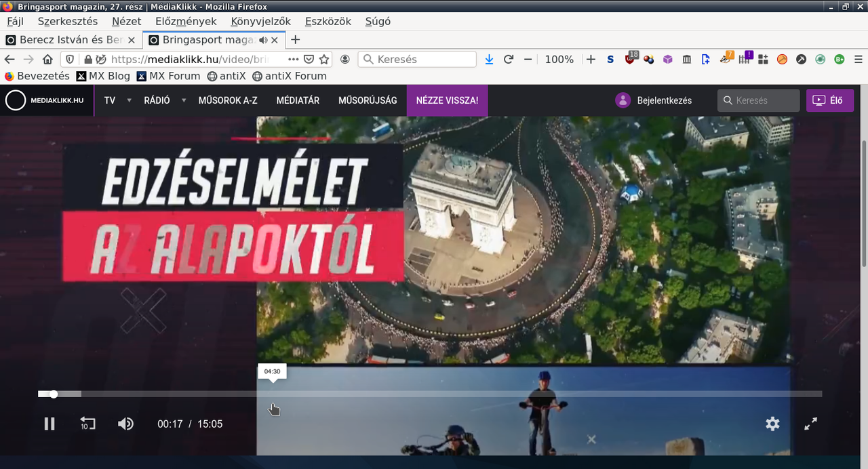Expand the RÁDIÓ dropdown arrow
This screenshot has width=868, height=469.
184,100
